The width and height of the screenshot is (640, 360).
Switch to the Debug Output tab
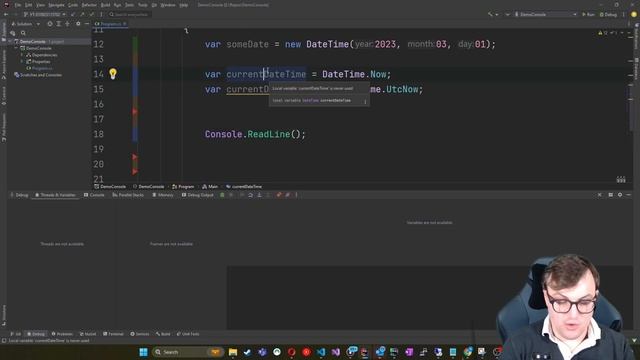click(x=198, y=195)
